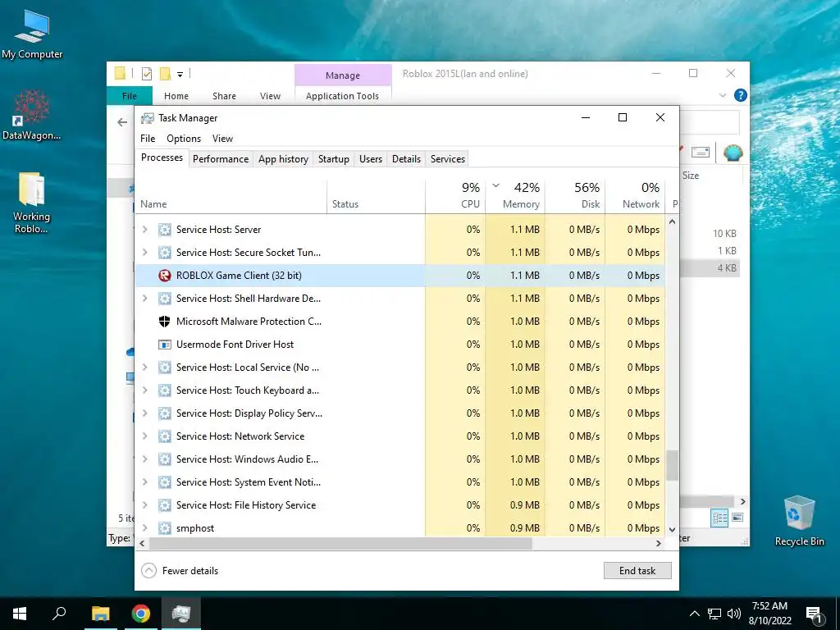Open Task Manager View menu
This screenshot has height=630, width=840.
[x=222, y=138]
